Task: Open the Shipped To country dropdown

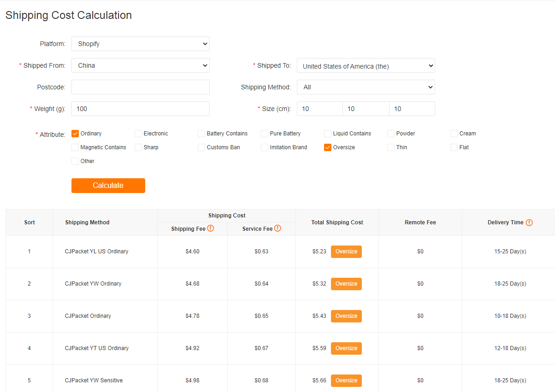Action: (x=366, y=66)
